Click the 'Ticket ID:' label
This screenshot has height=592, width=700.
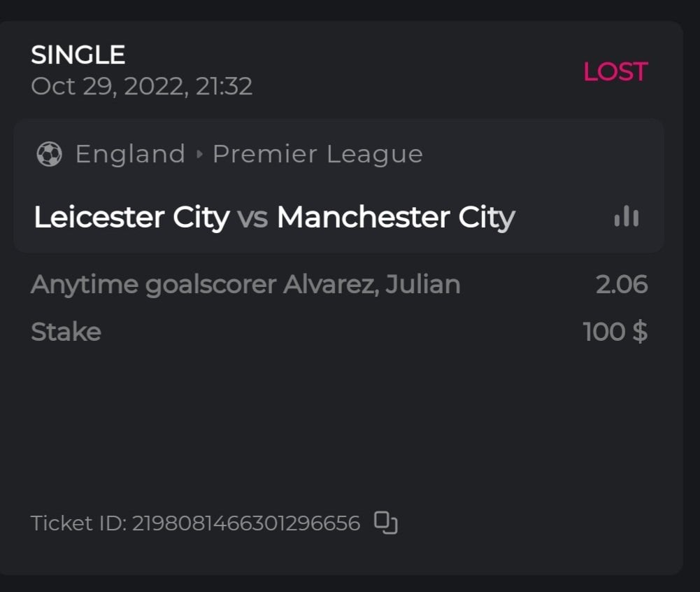tap(79, 523)
